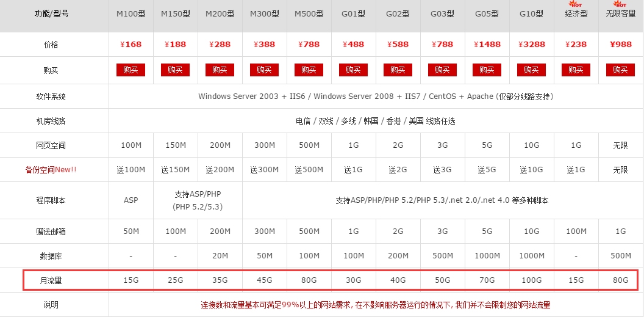Click 购买 under the M200型 column
This screenshot has width=644, height=317.
[x=220, y=70]
